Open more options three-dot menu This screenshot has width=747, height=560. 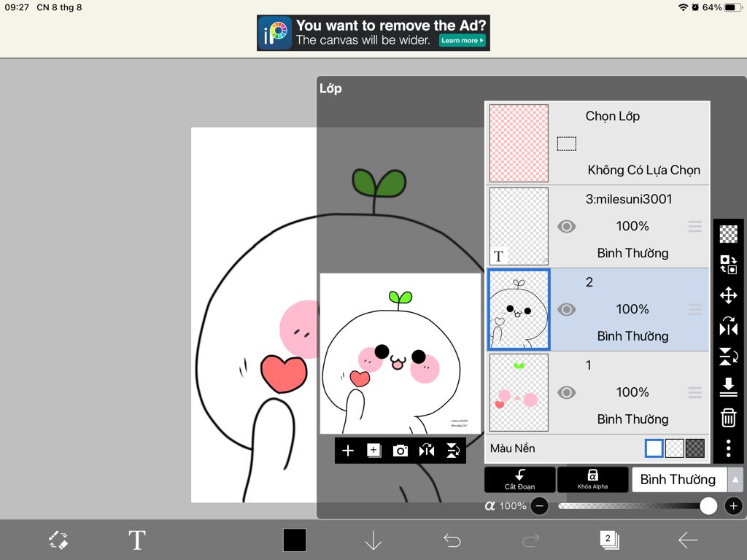[729, 448]
